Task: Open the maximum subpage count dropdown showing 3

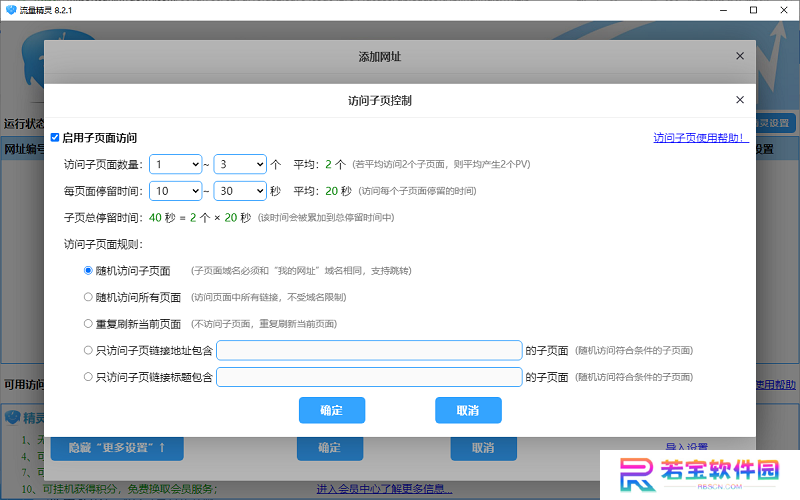Action: [240, 164]
